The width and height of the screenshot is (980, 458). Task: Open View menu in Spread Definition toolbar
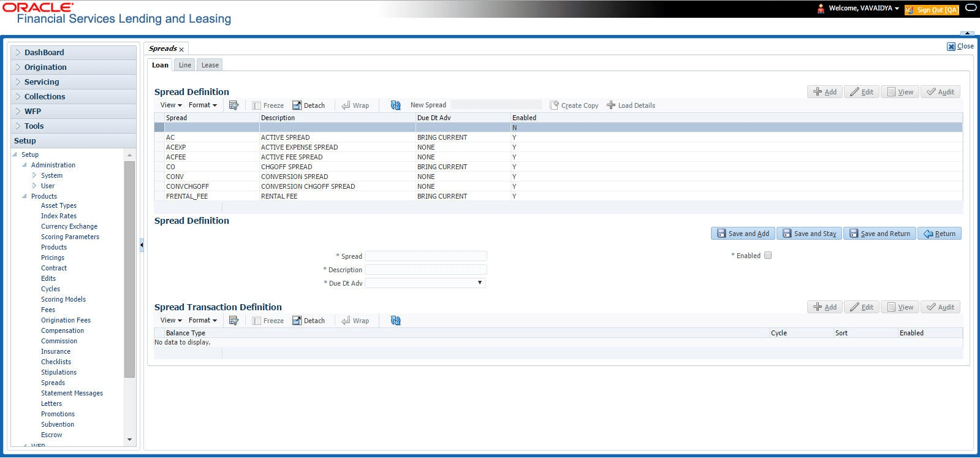click(171, 105)
